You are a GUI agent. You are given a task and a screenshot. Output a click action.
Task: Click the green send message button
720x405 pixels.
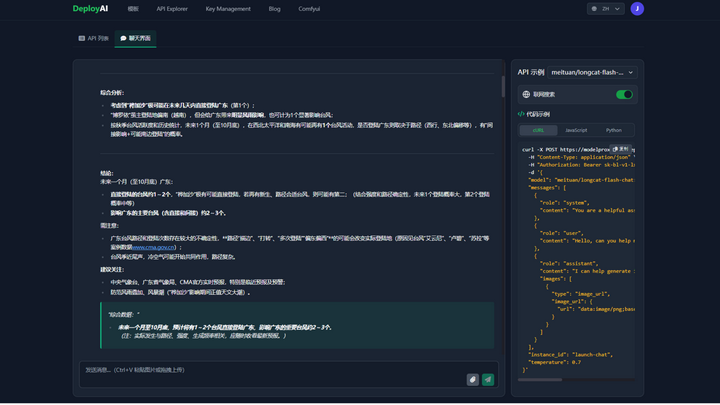[x=488, y=380]
